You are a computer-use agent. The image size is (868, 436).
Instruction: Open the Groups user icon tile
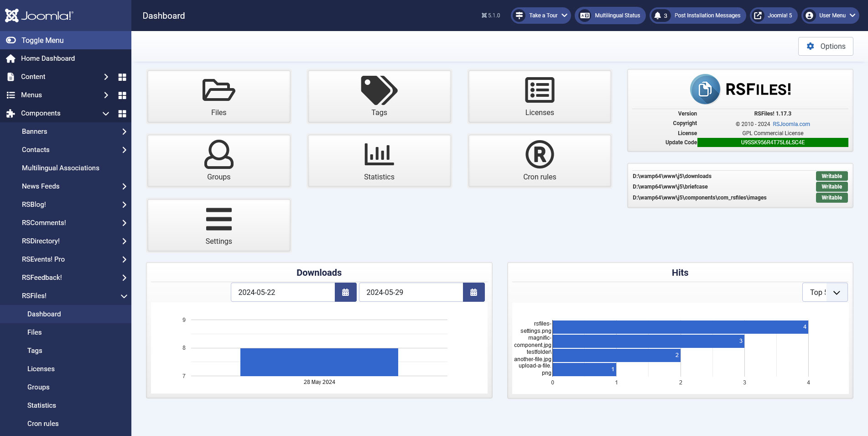click(x=218, y=161)
